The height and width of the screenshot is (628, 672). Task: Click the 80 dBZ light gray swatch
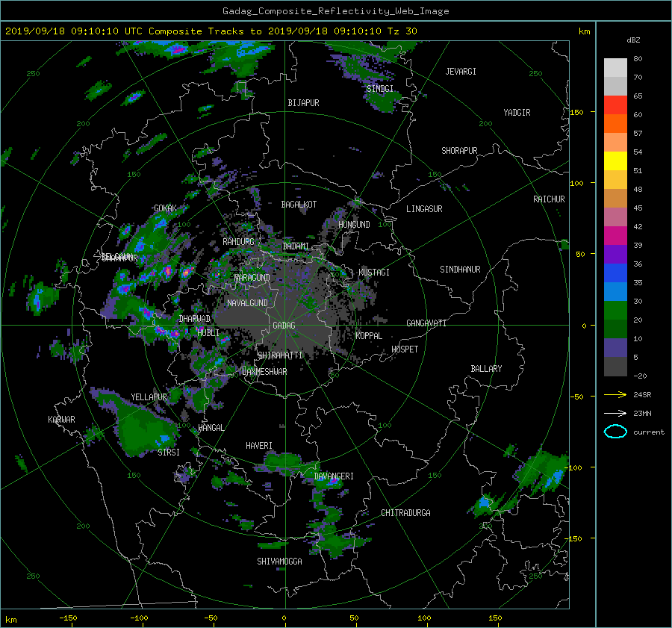[615, 67]
